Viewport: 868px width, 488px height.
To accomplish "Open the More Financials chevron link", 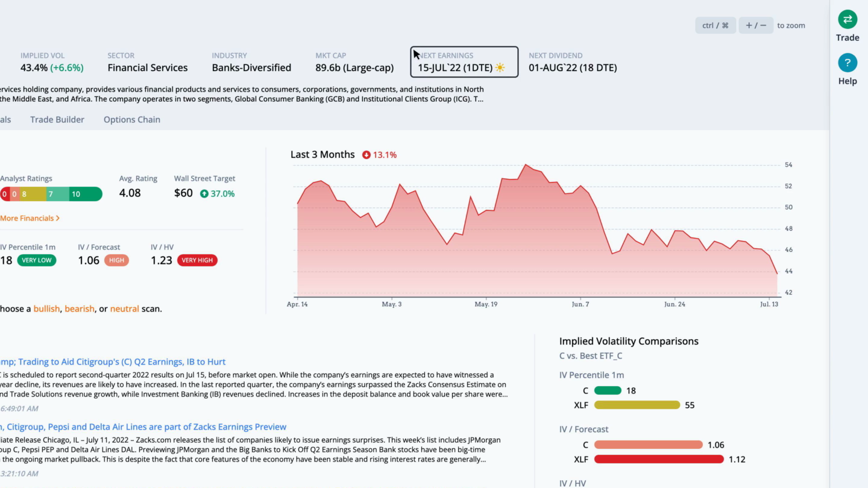I will 30,218.
